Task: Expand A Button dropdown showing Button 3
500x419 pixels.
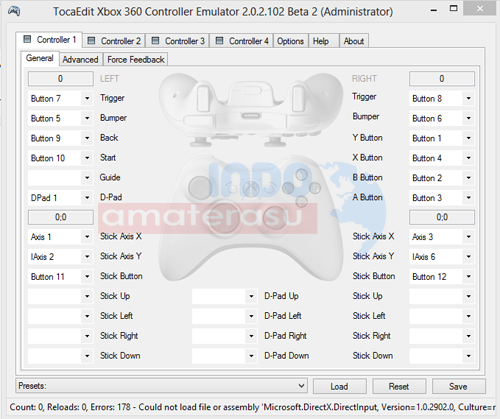Action: (x=442, y=198)
